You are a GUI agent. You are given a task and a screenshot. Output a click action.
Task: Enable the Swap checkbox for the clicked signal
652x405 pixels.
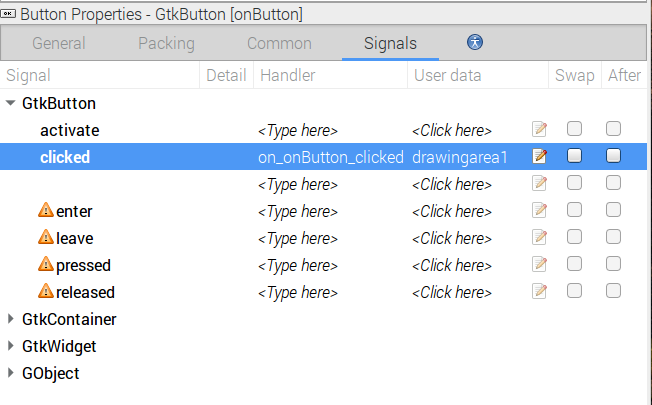575,156
